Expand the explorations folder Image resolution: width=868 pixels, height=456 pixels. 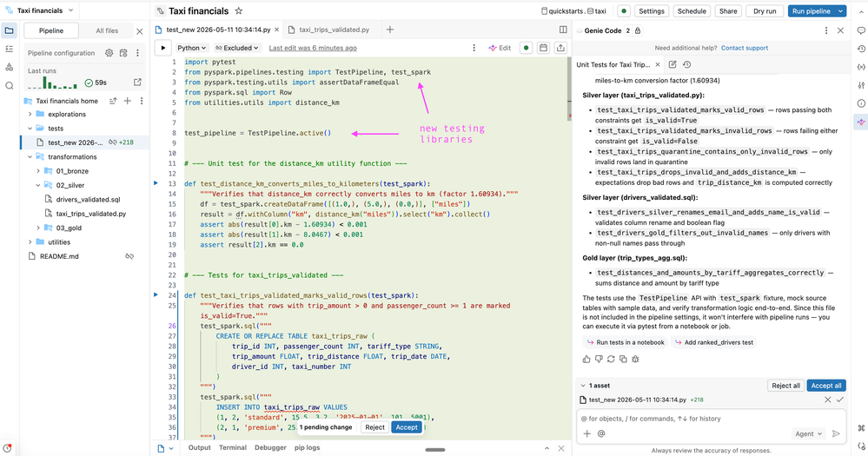coord(30,114)
